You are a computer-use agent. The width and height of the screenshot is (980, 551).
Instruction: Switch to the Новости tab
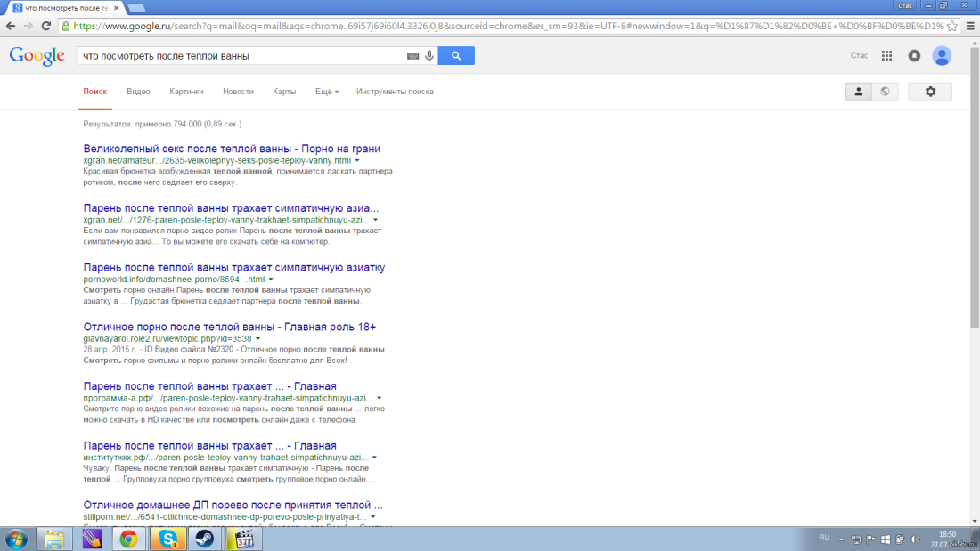point(238,92)
